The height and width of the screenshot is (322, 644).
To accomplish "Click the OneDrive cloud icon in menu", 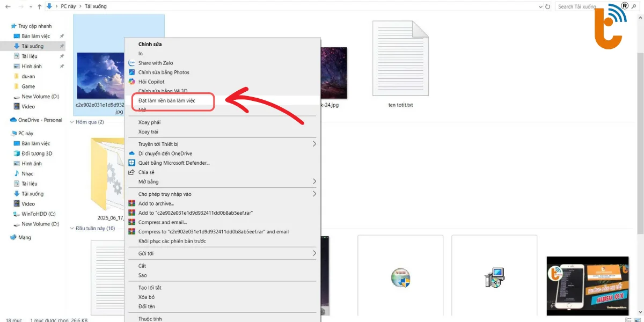I will click(x=132, y=153).
